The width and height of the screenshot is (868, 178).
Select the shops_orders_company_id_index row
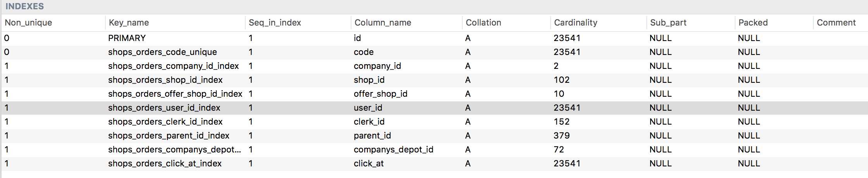pos(434,66)
